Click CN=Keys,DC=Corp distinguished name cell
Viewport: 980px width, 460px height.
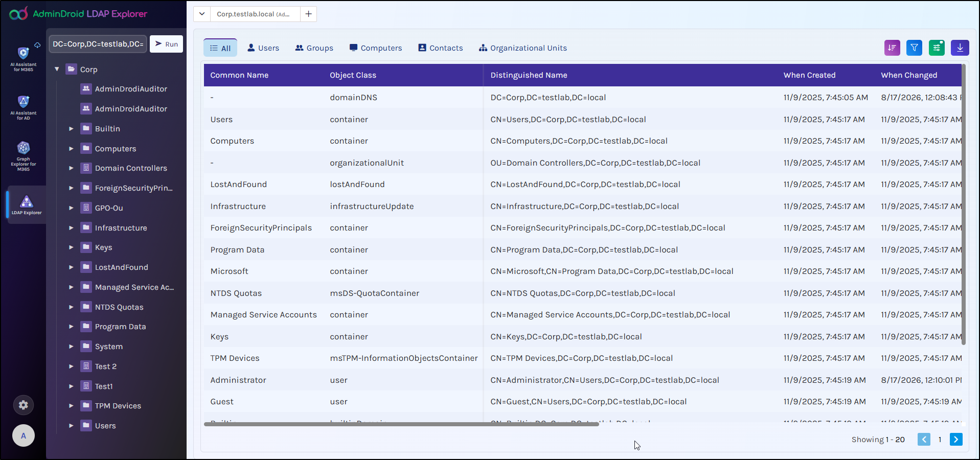pos(566,337)
